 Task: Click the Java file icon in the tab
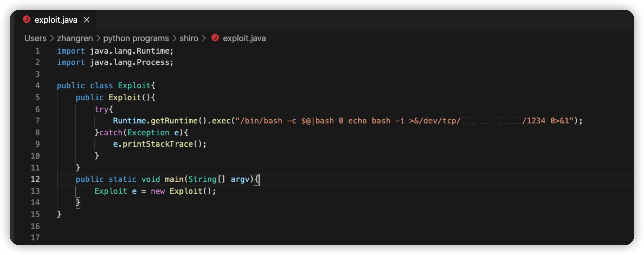(27, 19)
